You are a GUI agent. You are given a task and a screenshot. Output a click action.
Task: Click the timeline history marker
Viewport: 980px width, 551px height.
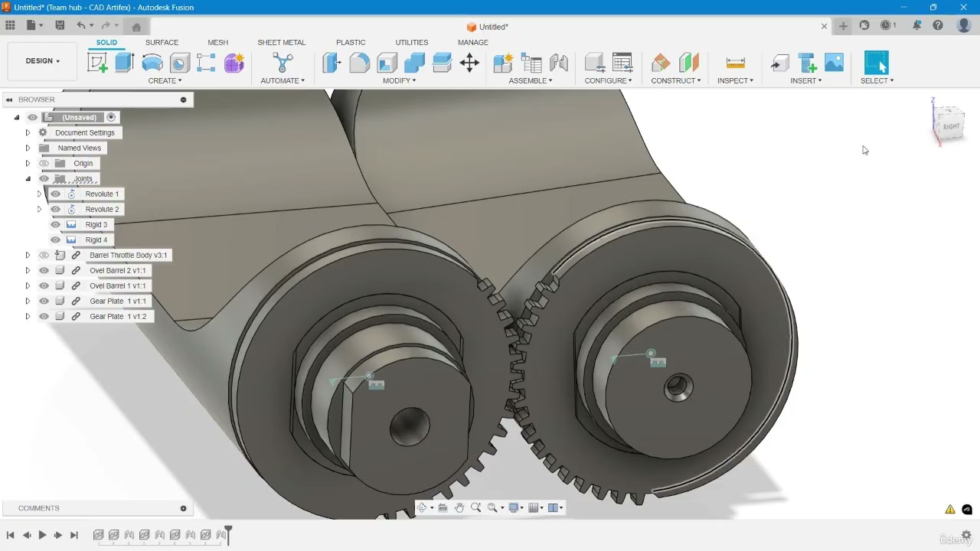(227, 534)
